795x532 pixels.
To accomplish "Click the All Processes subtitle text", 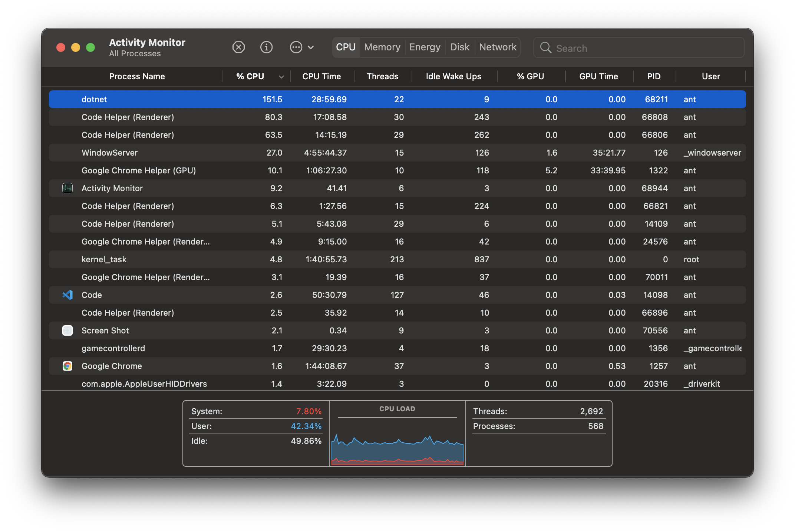I will tap(135, 54).
